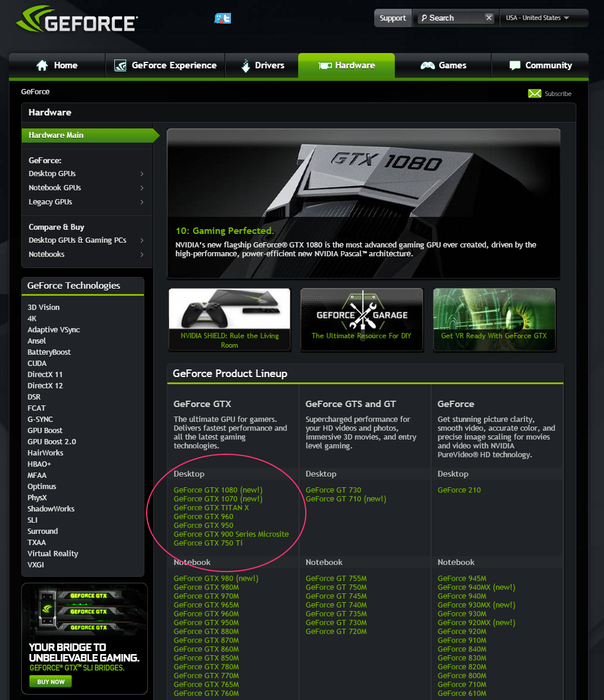Click the Support button
This screenshot has height=700, width=604.
coord(392,18)
